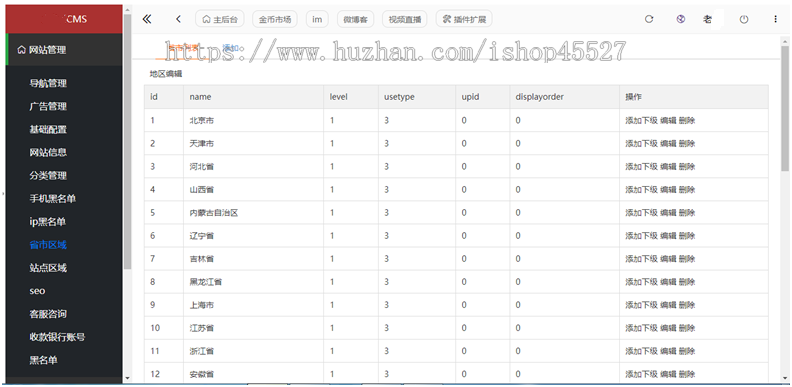This screenshot has width=792, height=387.
Task: Open 分类管理 in sidebar
Action: click(x=48, y=176)
